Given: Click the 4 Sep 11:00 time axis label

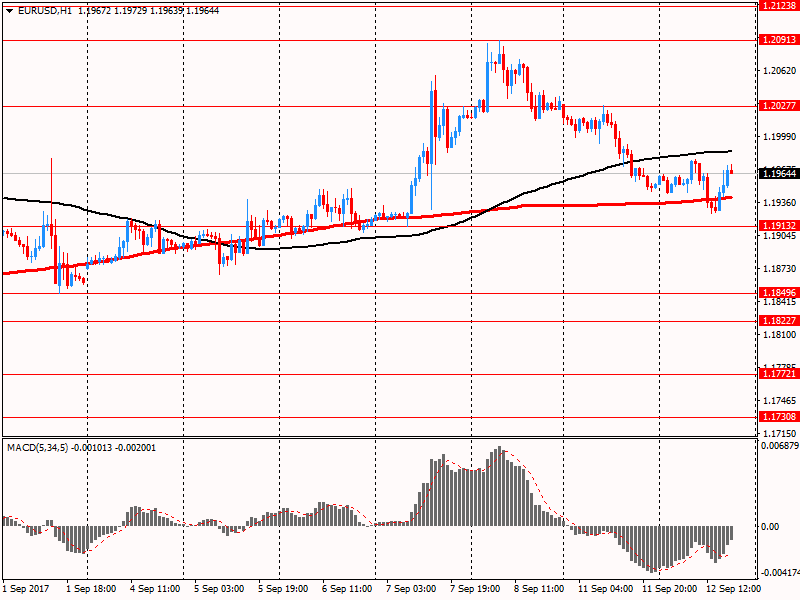Looking at the screenshot, I should coord(155,589).
